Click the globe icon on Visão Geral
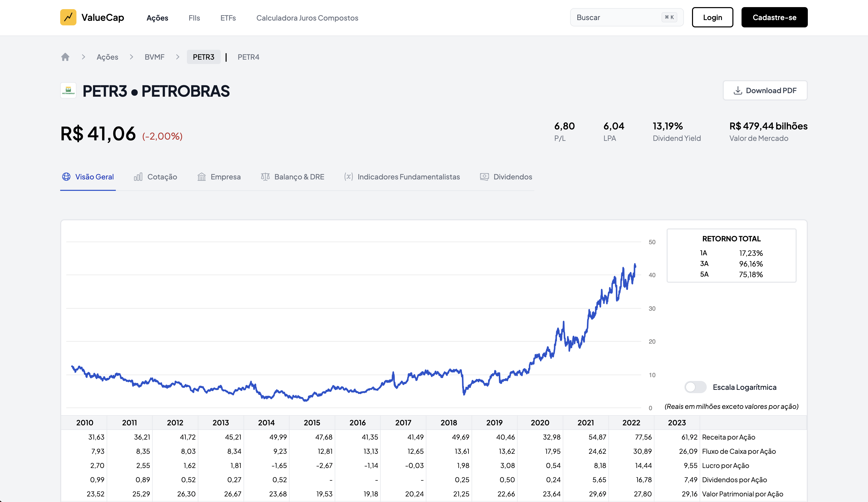This screenshot has width=868, height=502. pos(66,177)
